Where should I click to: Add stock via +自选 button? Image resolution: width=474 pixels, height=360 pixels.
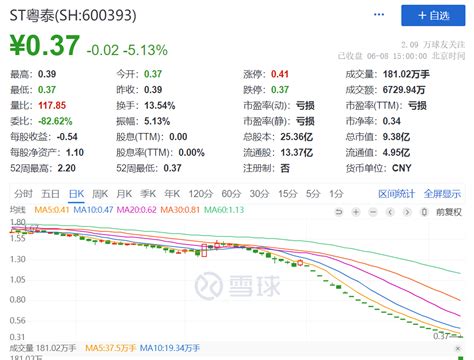[x=433, y=15]
